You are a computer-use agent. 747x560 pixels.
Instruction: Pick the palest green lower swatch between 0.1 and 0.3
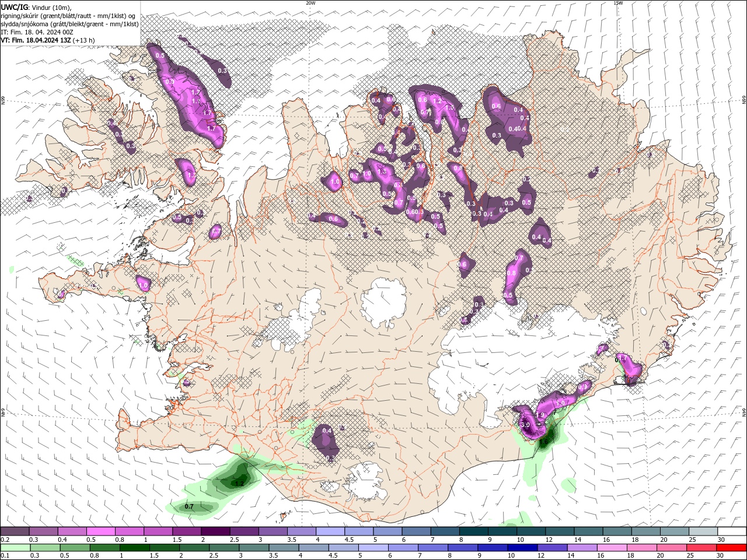(x=15, y=548)
